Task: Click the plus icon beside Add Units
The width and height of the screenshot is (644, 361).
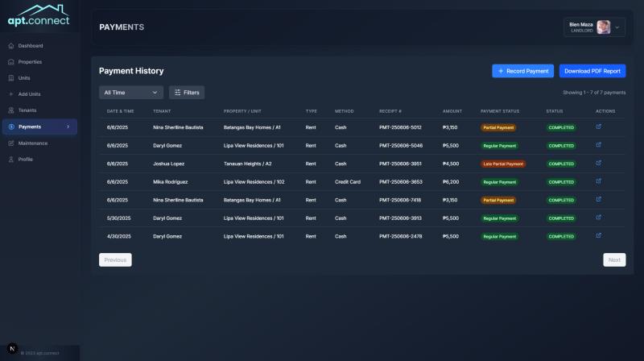Action: tap(11, 94)
